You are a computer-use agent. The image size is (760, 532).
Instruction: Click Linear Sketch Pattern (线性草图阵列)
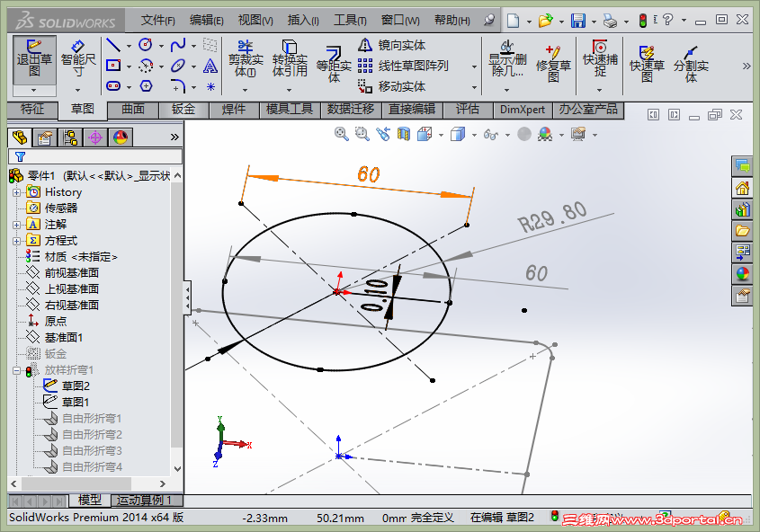tap(403, 66)
